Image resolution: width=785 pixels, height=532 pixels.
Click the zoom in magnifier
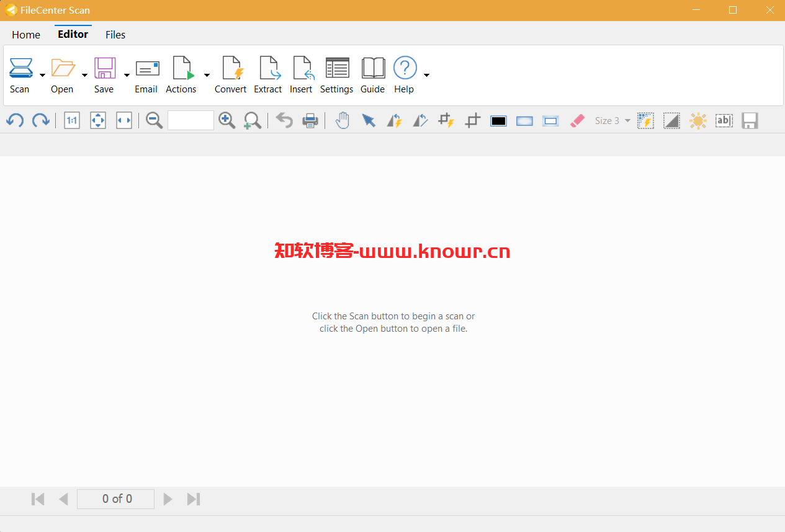[227, 120]
